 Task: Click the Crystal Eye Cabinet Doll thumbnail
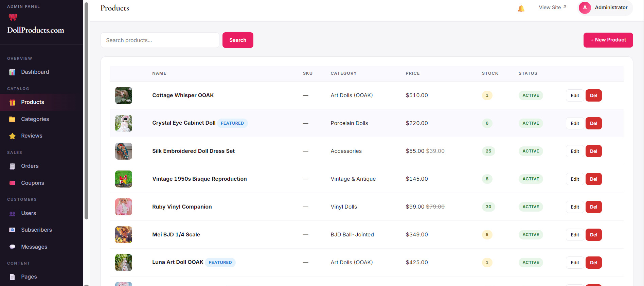(x=124, y=123)
